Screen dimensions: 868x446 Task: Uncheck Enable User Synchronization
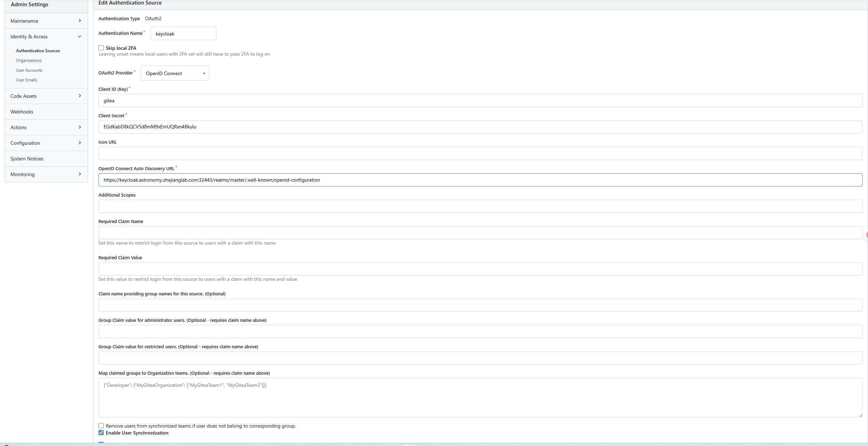101,433
